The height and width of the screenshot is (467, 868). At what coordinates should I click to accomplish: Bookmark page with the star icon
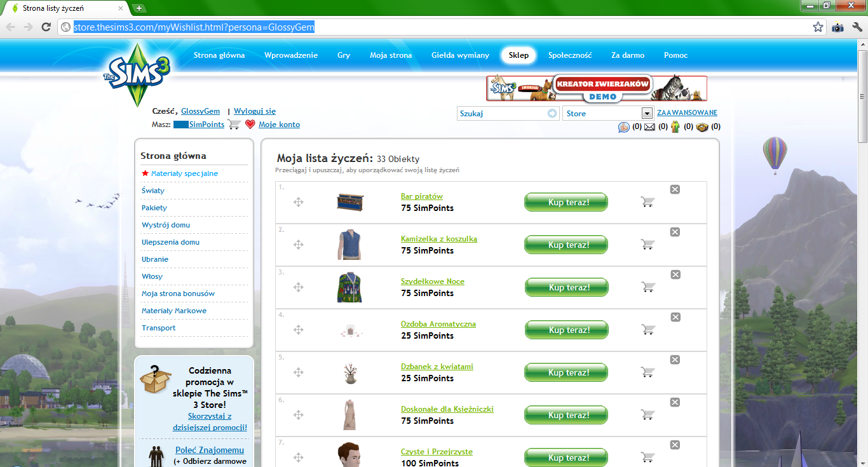coord(818,27)
